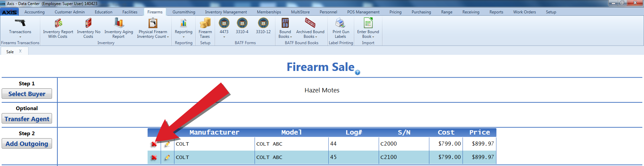Image resolution: width=644 pixels, height=166 pixels.
Task: Edit the firearm row with S/N C2100
Action: [x=167, y=158]
